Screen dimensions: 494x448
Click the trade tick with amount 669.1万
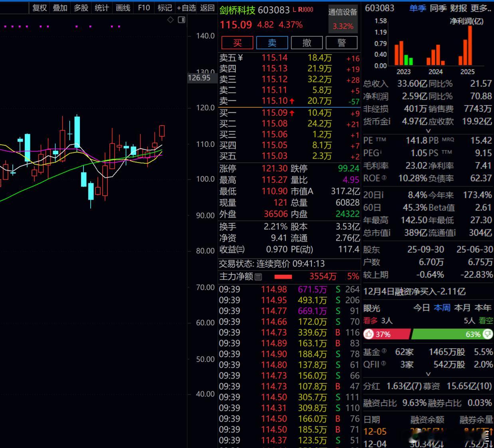[289, 311]
